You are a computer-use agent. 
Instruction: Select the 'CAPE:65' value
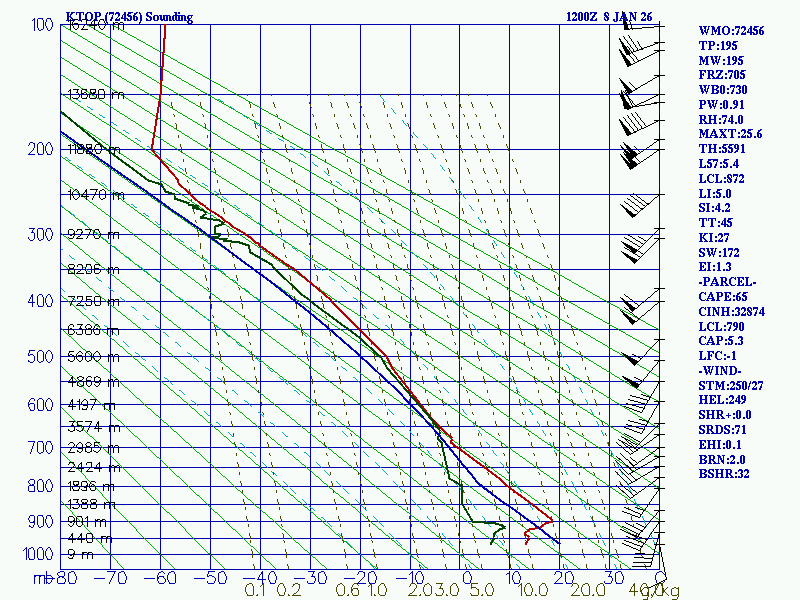coord(723,297)
